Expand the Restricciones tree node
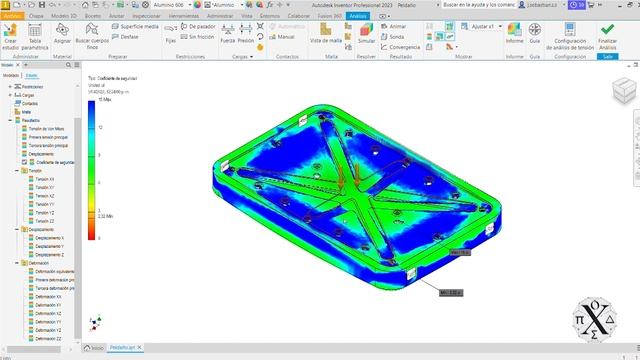 (10, 87)
